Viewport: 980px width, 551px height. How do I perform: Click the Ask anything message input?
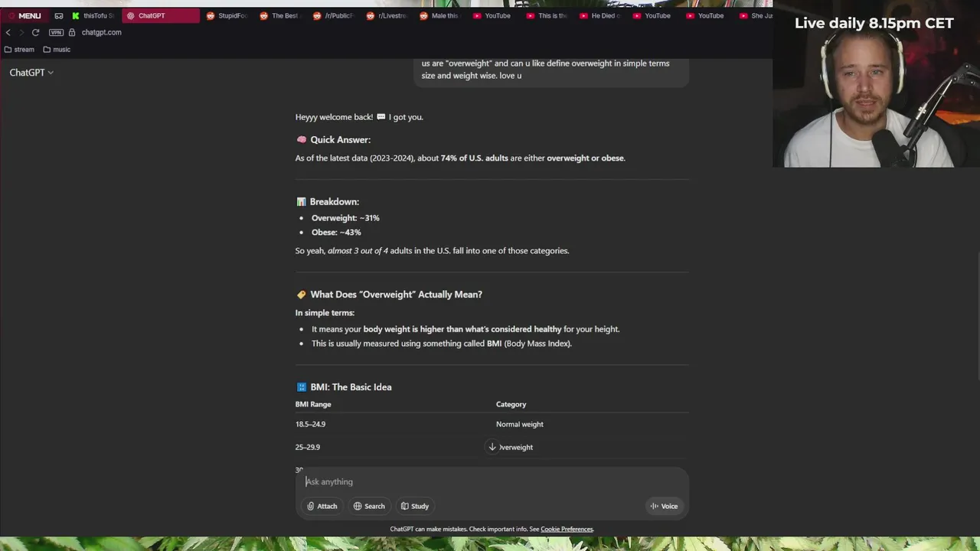click(492, 481)
